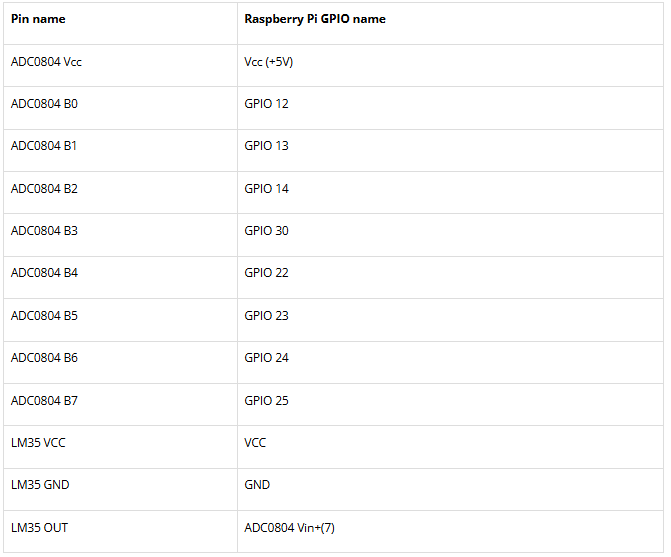This screenshot has width=671, height=557.
Task: Select the "ADC0804 B1" pin cell
Action: coord(44,146)
